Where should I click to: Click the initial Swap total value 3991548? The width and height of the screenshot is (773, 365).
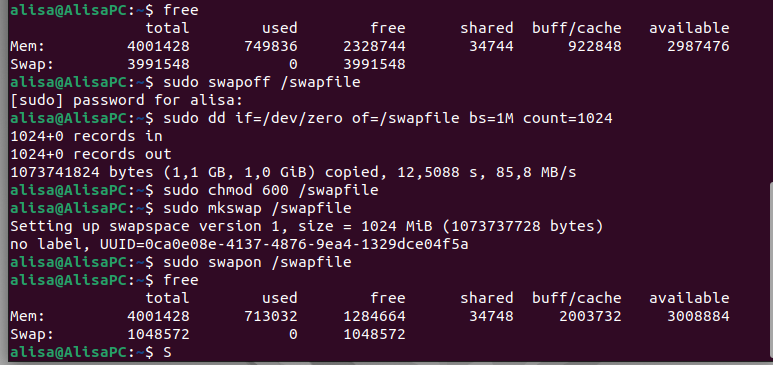coord(158,64)
